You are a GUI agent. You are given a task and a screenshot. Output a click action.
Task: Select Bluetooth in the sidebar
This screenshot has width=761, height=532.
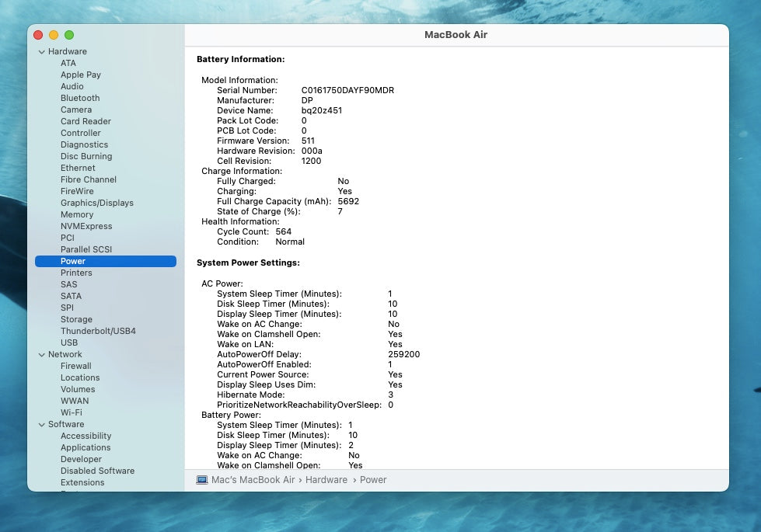click(80, 98)
